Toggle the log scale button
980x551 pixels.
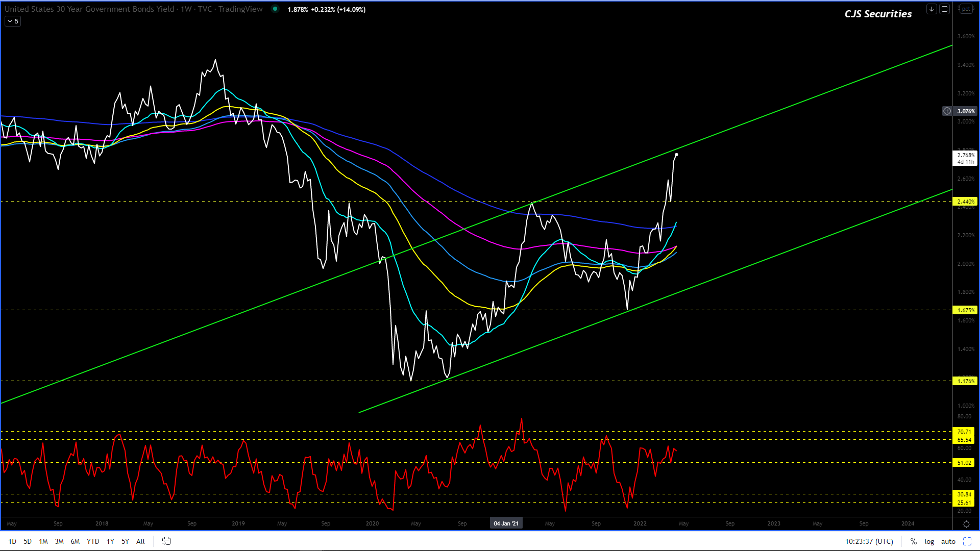929,541
